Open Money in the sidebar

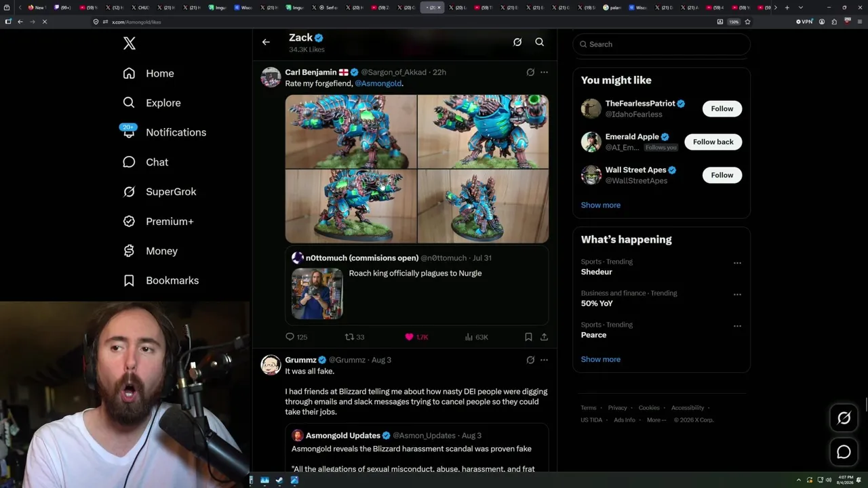click(x=150, y=251)
